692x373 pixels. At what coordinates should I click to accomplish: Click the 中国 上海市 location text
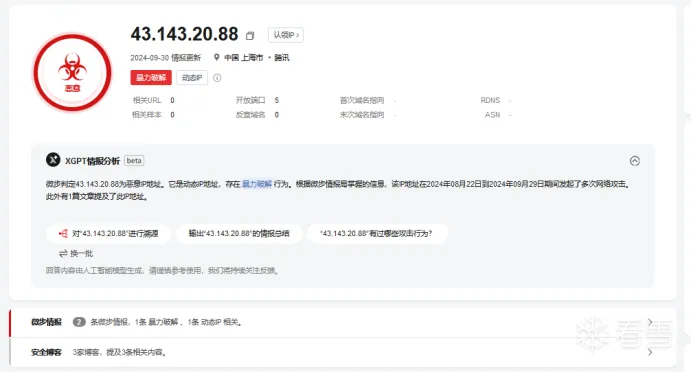pyautogui.click(x=243, y=58)
